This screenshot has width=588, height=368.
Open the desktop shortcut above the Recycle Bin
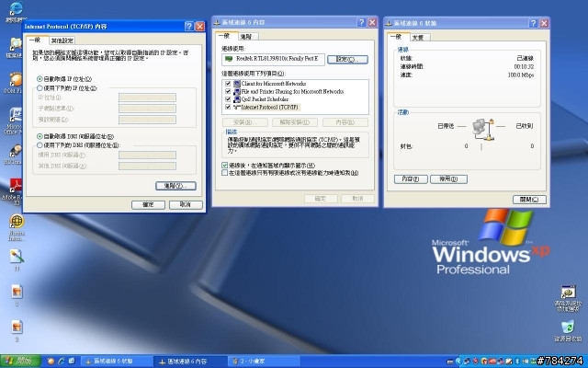(x=568, y=293)
